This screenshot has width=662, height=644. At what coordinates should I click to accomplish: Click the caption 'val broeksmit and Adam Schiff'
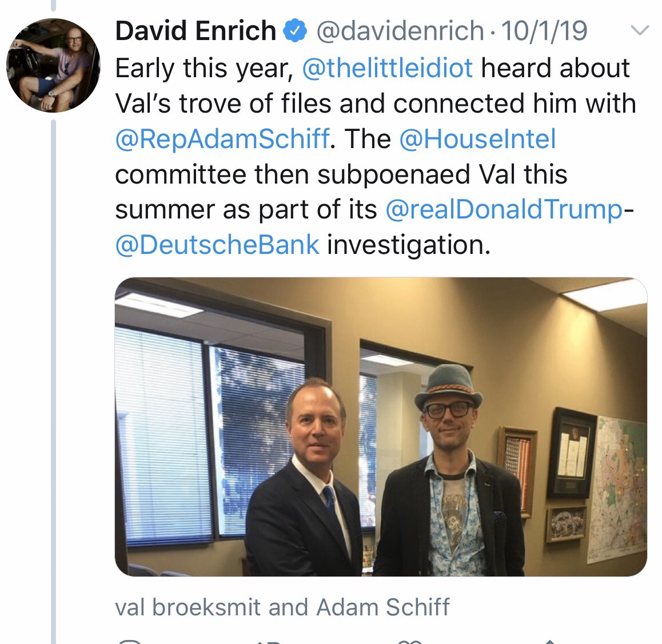[x=282, y=607]
